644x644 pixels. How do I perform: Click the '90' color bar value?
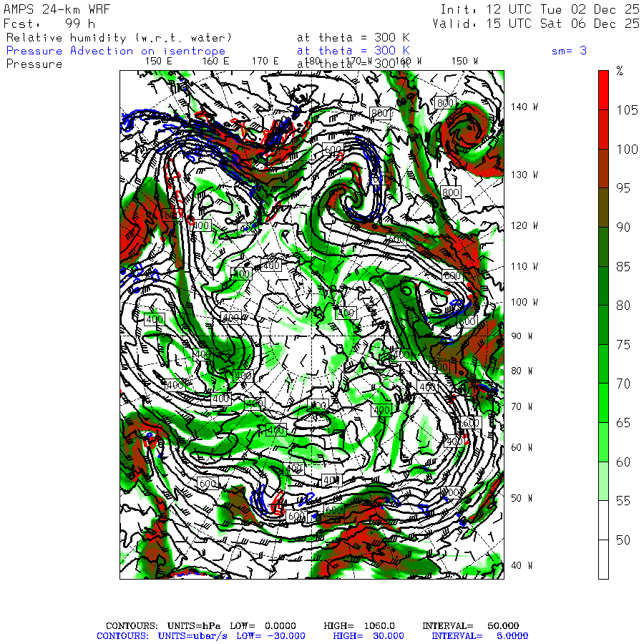pyautogui.click(x=623, y=227)
